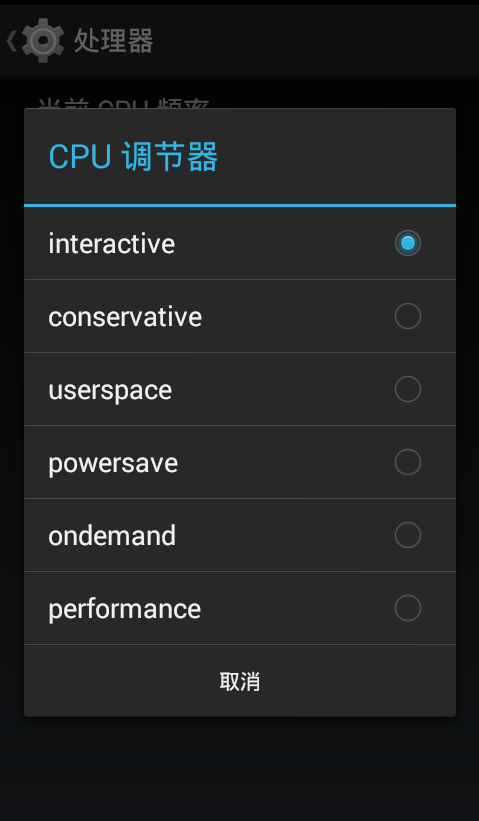Screen dimensions: 479x821
Task: Pick the performance radio button
Action: pos(407,608)
